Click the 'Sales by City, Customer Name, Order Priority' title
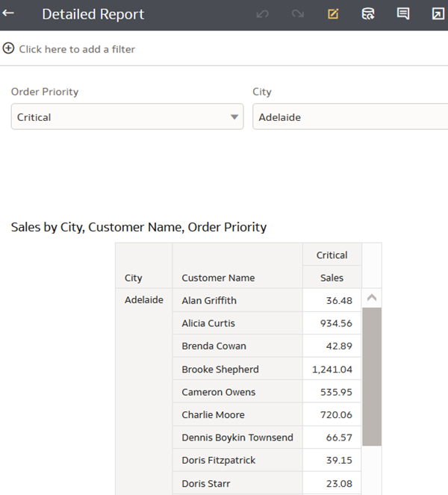This screenshot has width=448, height=495. [139, 227]
